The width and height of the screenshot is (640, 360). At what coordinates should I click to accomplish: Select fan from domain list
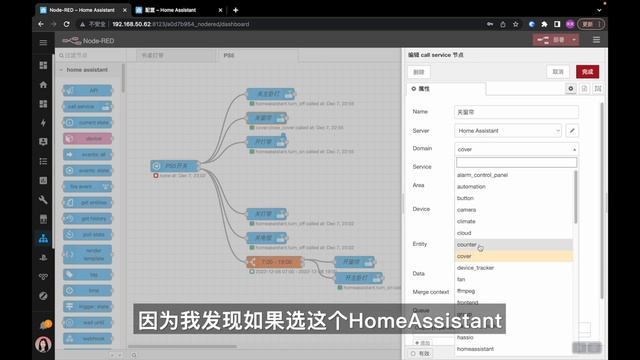(x=514, y=279)
